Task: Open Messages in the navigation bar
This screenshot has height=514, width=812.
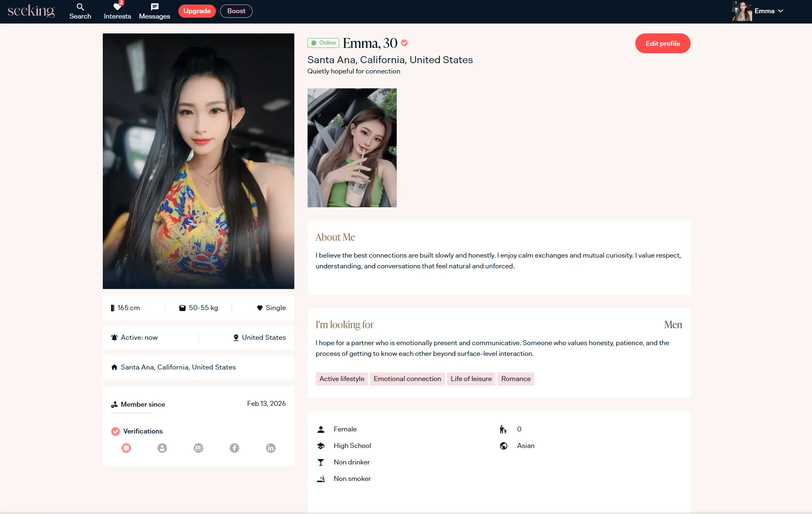Action: coord(154,11)
